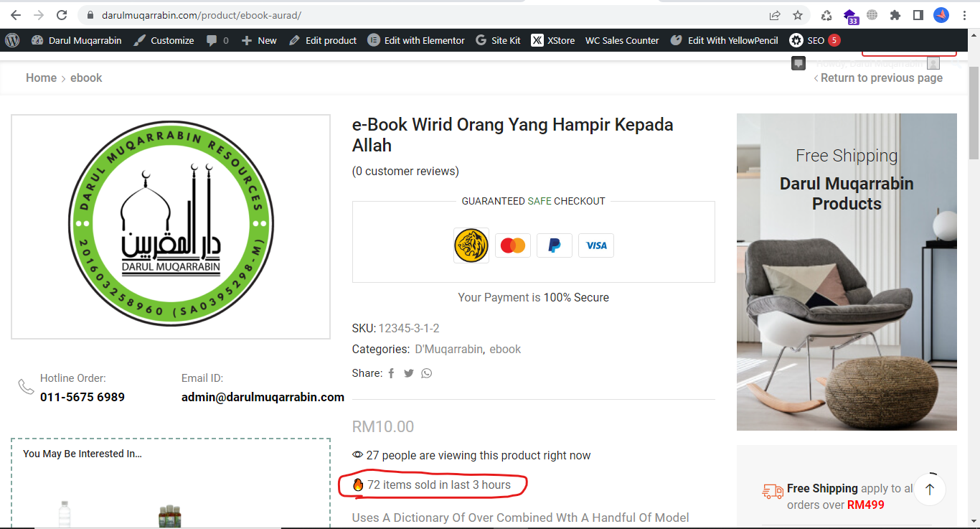This screenshot has width=980, height=529.
Task: Go to Home breadcrumb
Action: [x=41, y=78]
